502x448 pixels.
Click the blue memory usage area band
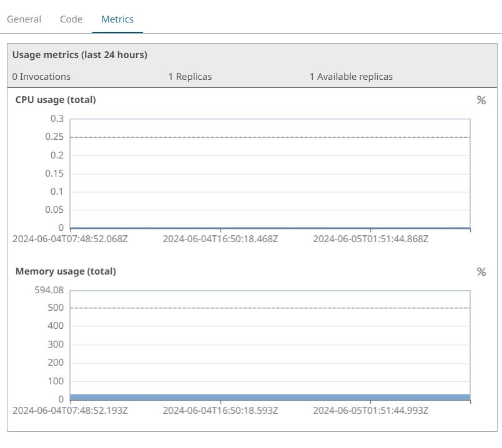point(270,397)
